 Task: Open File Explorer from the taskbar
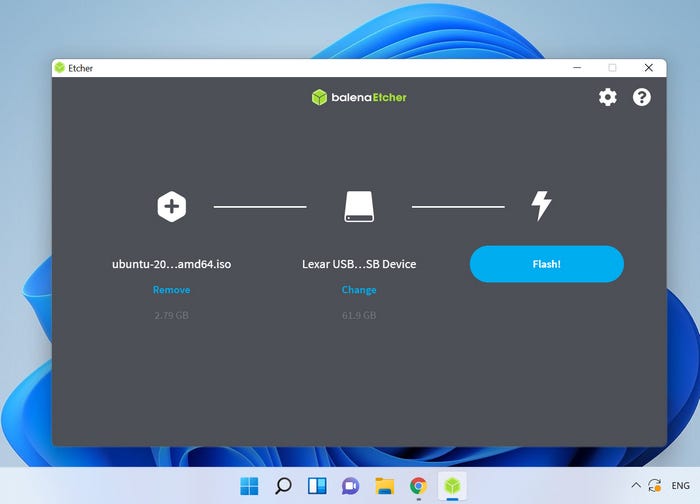click(x=385, y=486)
